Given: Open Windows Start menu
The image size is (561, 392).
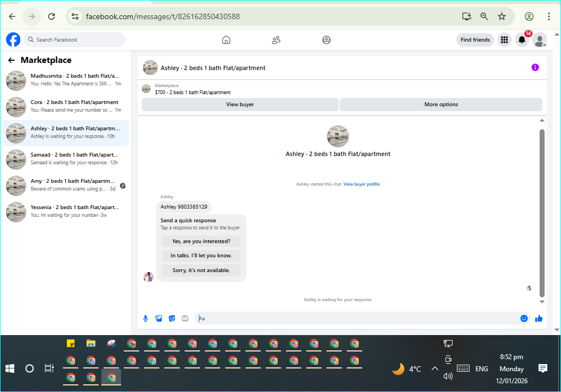Looking at the screenshot, I should click(x=10, y=368).
